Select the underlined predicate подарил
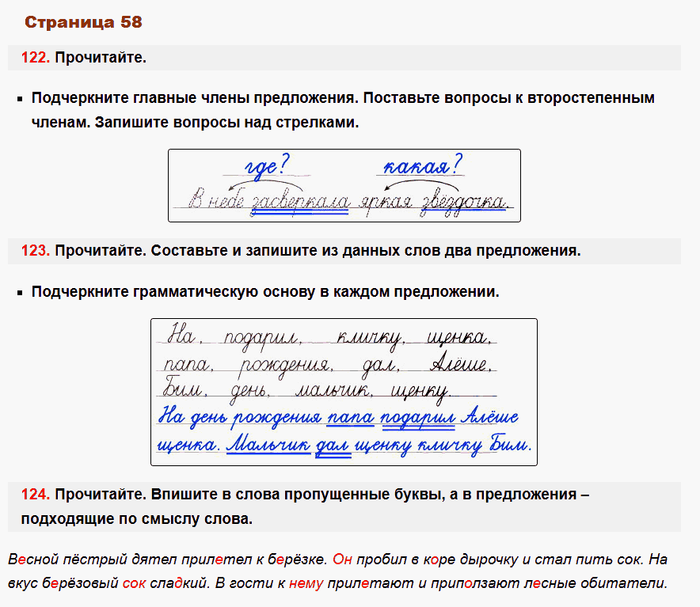 click(x=418, y=417)
